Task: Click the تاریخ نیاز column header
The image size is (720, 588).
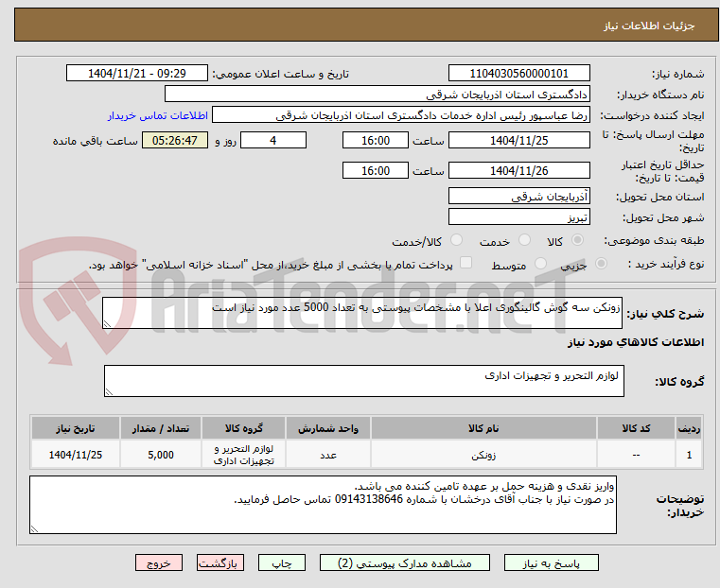Action: pyautogui.click(x=76, y=428)
